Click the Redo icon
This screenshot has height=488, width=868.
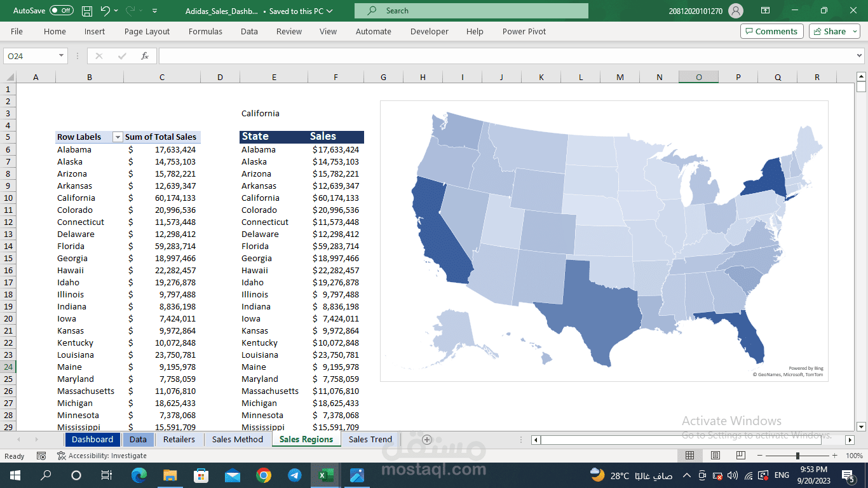pyautogui.click(x=130, y=11)
